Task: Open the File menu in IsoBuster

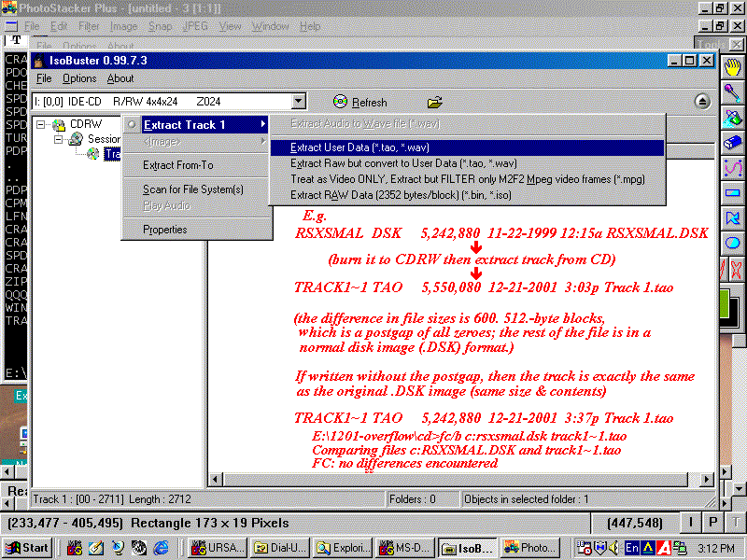Action: pos(44,78)
